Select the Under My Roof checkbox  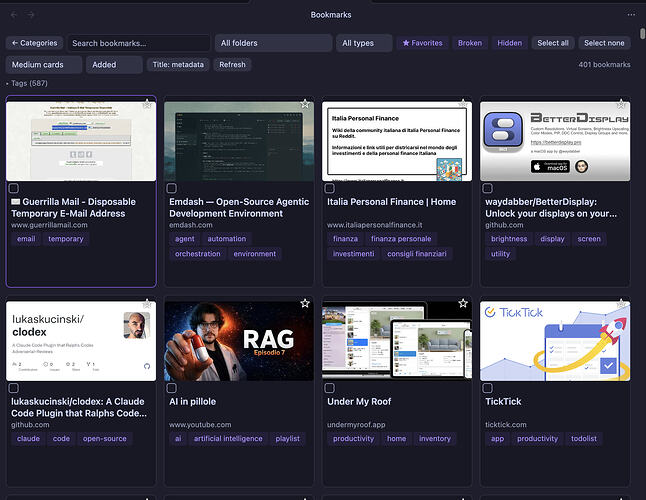(330, 388)
